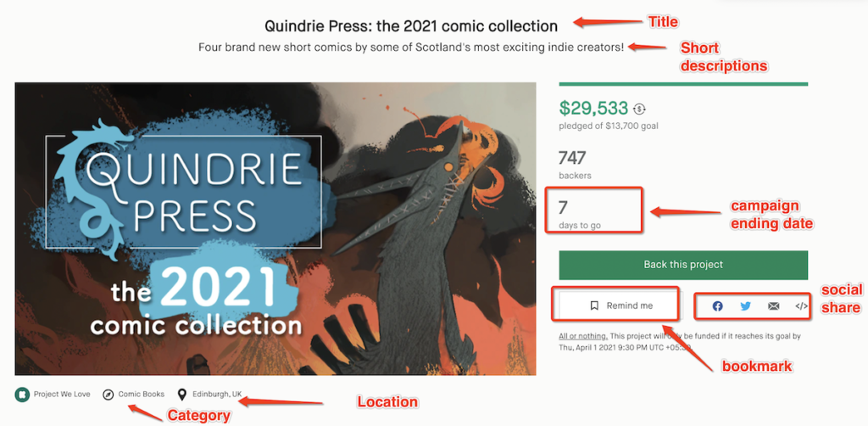Share the project on Facebook

click(717, 305)
